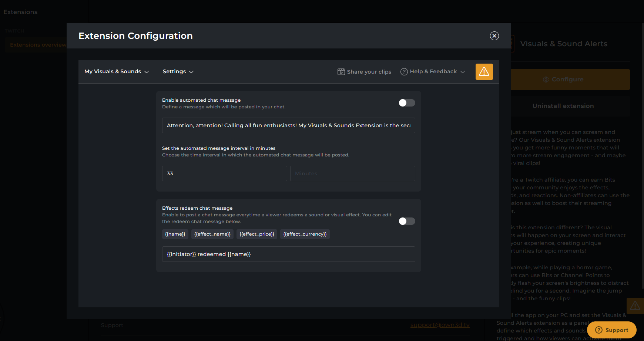Click the interval field showing 33

(x=224, y=173)
